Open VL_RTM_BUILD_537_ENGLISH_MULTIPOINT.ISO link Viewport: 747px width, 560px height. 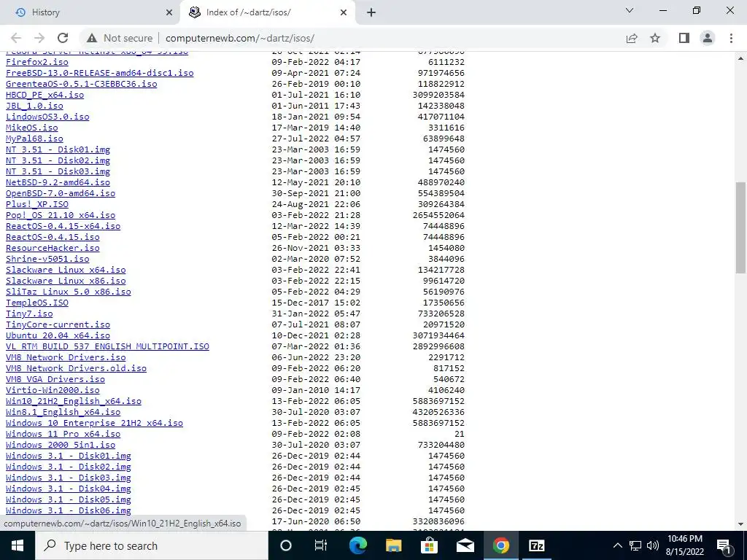[107, 346]
